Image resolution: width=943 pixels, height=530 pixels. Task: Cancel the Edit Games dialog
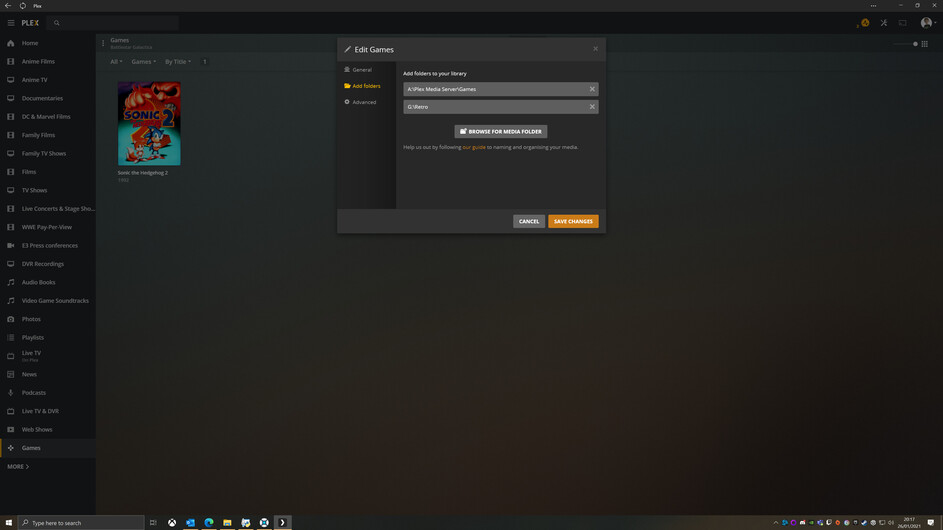pyautogui.click(x=529, y=221)
